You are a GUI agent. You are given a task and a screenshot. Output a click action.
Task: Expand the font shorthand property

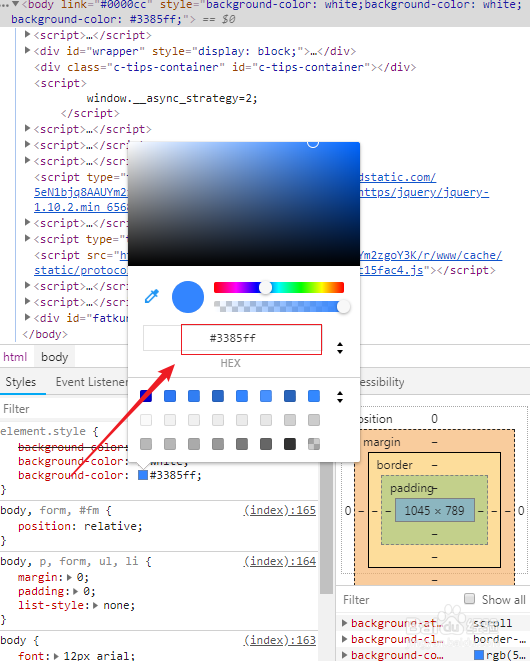click(56, 656)
